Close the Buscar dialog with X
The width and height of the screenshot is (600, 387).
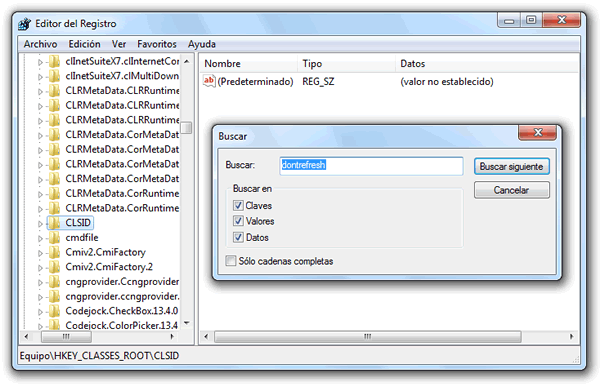(x=538, y=132)
